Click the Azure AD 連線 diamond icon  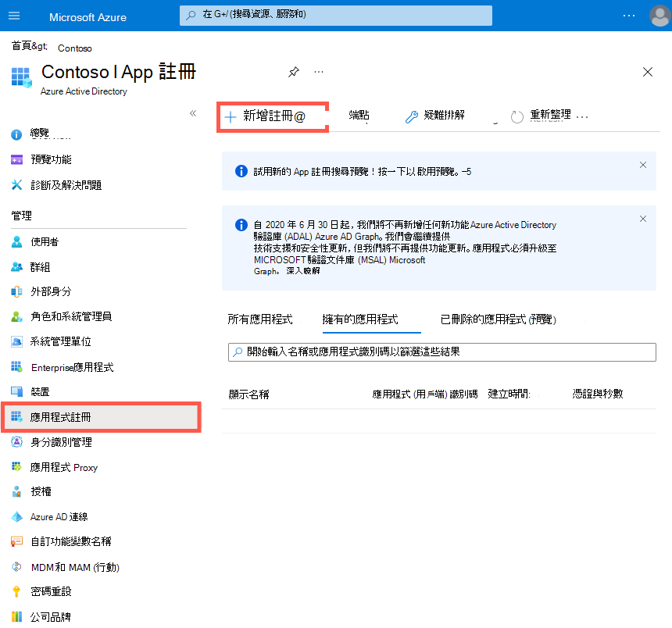point(16,517)
